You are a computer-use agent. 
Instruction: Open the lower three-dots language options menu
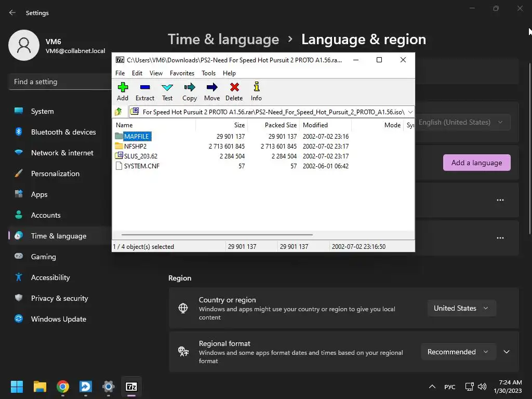pyautogui.click(x=500, y=238)
